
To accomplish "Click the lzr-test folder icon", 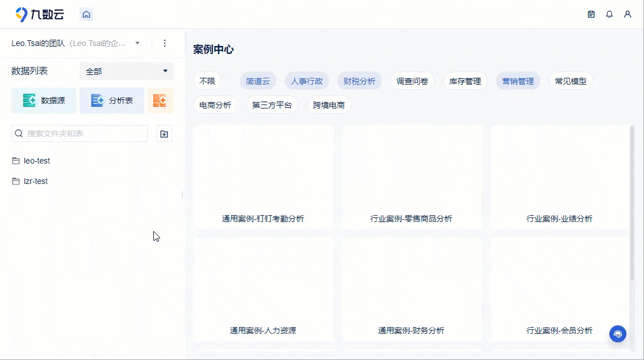I will (x=16, y=182).
